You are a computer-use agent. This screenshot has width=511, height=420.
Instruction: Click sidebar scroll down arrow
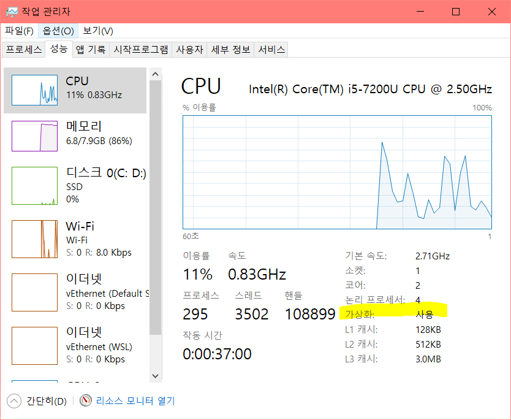[156, 376]
